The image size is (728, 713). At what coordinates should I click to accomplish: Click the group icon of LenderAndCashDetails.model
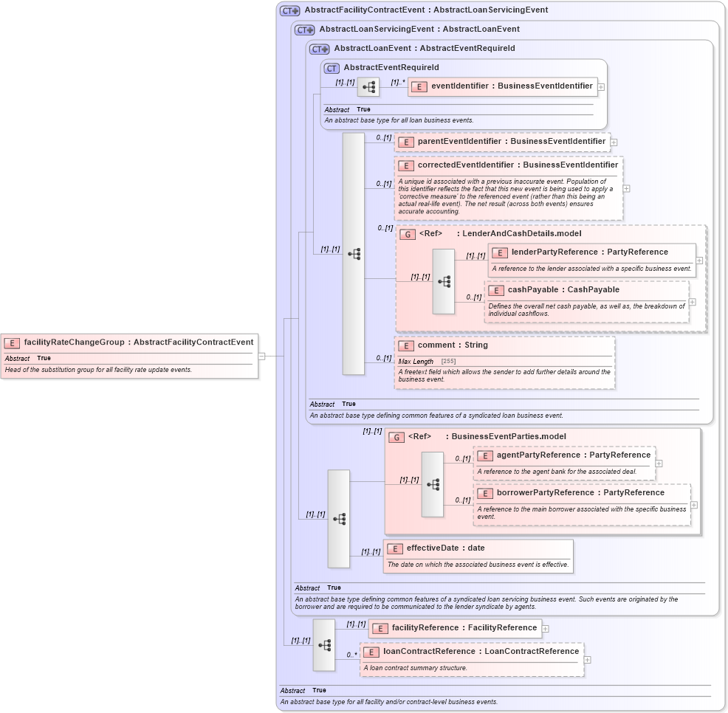(407, 233)
